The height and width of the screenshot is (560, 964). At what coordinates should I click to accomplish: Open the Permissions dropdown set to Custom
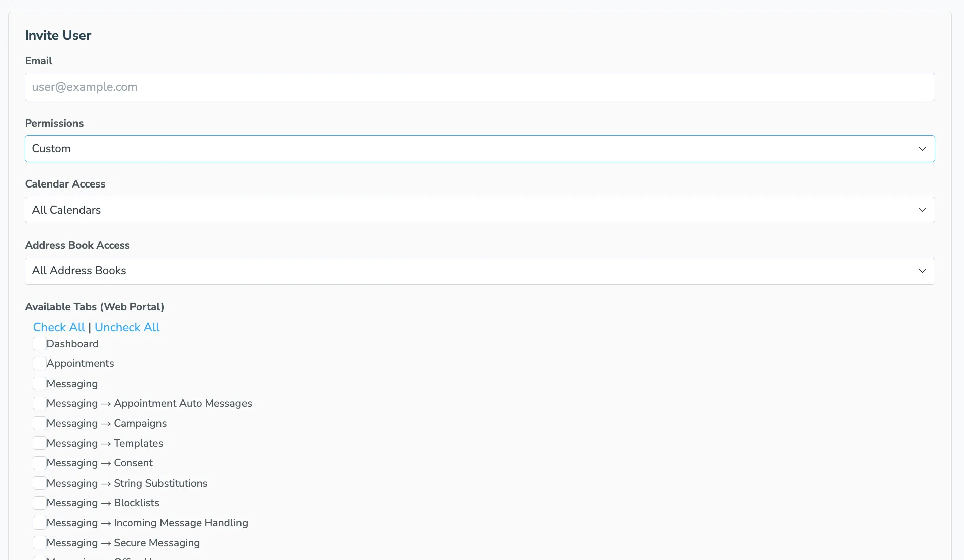pos(479,149)
